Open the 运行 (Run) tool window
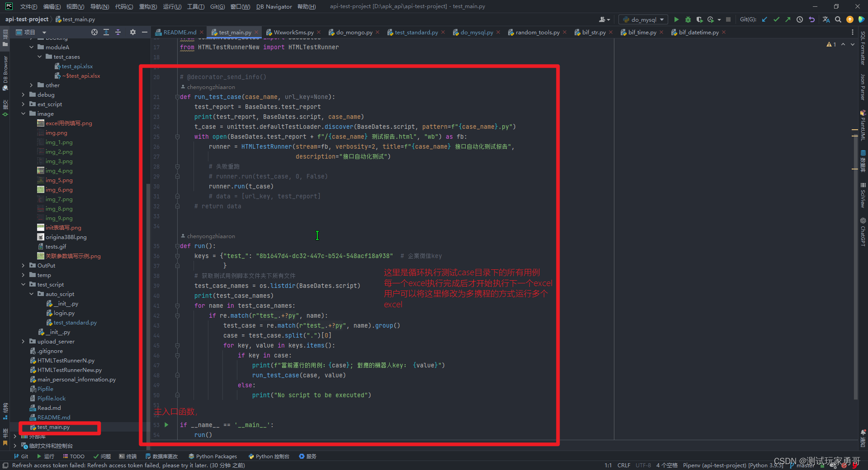 click(46, 456)
